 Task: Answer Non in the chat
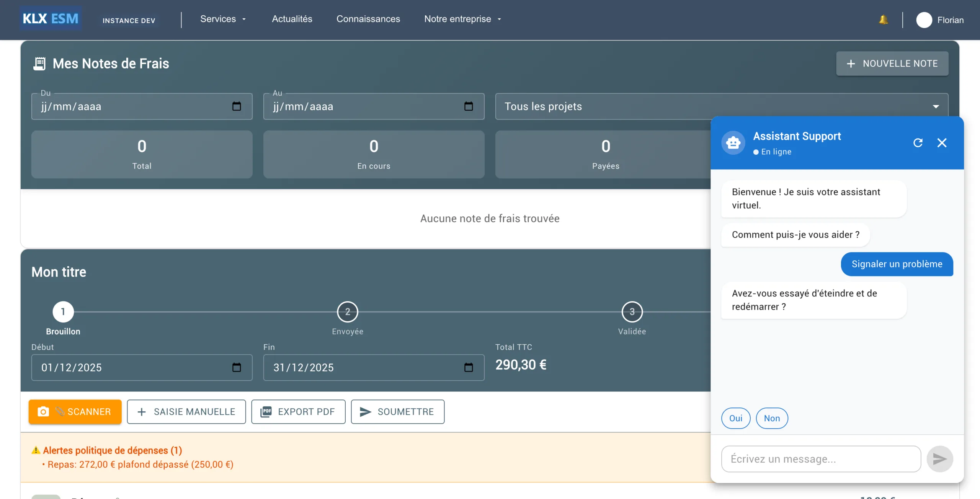(772, 418)
